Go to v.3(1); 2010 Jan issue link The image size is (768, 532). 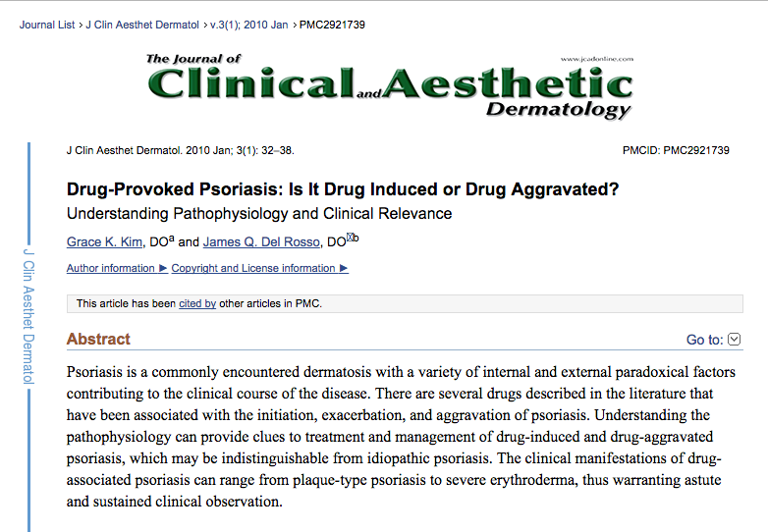[x=248, y=25]
